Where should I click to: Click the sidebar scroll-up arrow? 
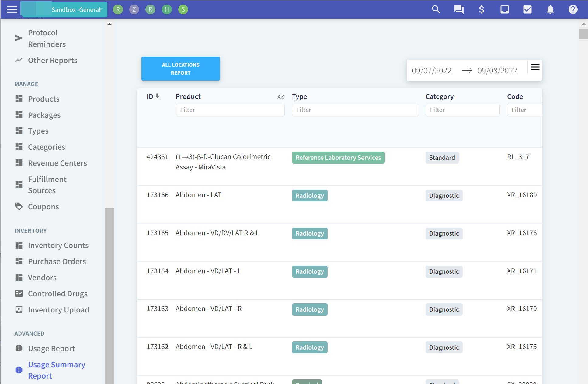coord(110,24)
